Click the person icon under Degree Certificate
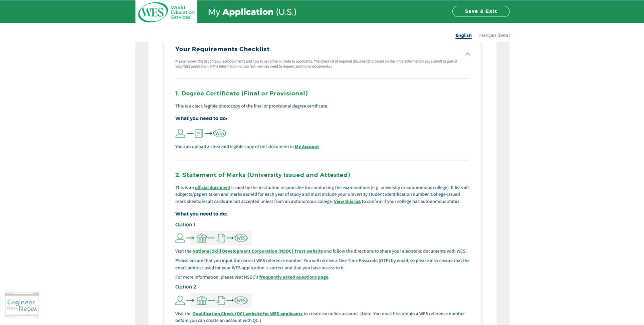The height and width of the screenshot is (325, 644). click(x=180, y=133)
